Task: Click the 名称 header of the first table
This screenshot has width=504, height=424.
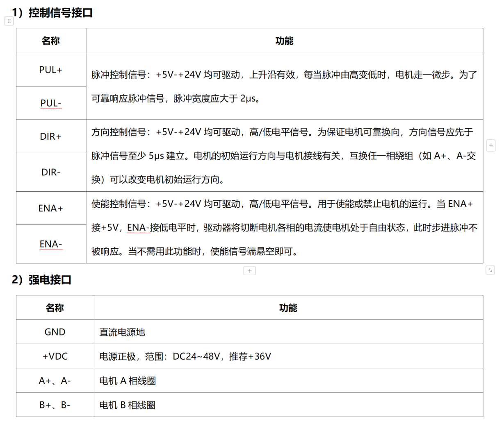Action: click(x=51, y=41)
